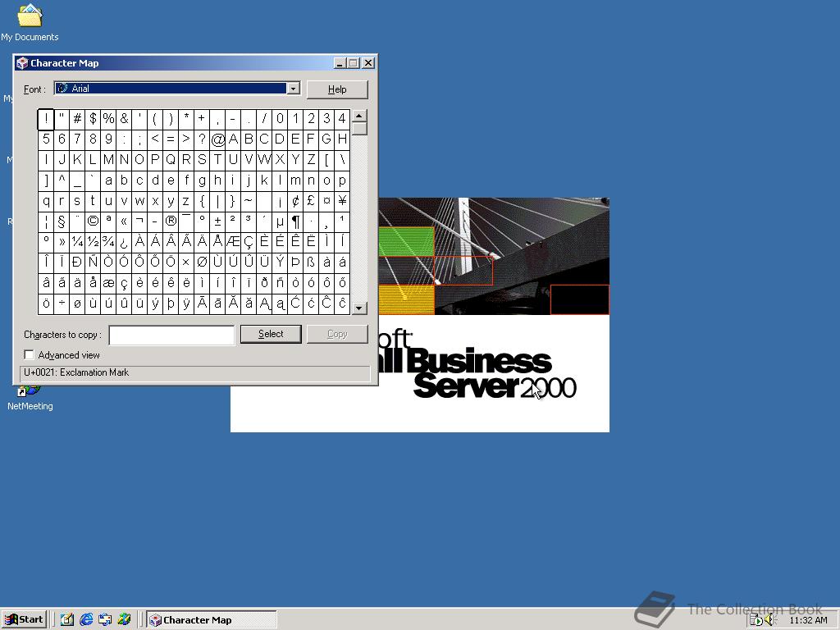Select the lowercase letter a
This screenshot has width=840, height=630.
pyautogui.click(x=108, y=180)
